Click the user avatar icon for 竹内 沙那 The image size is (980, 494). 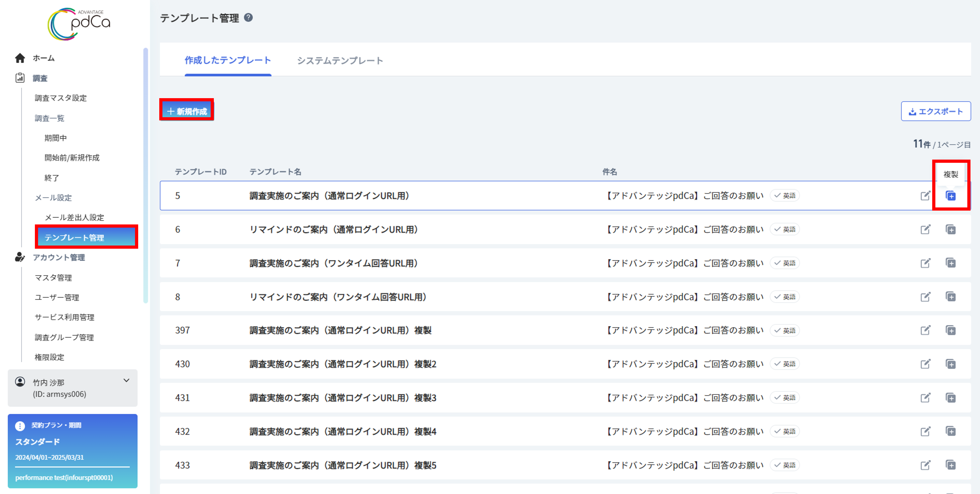20,382
